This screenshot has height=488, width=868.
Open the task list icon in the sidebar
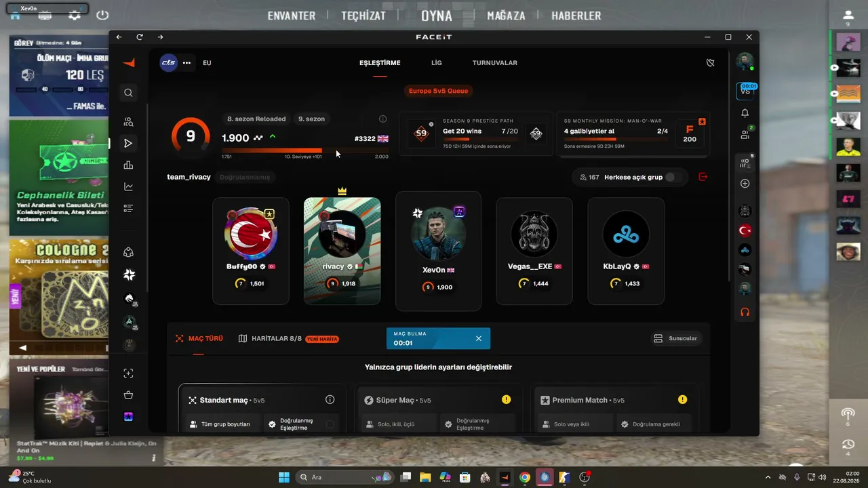128,208
